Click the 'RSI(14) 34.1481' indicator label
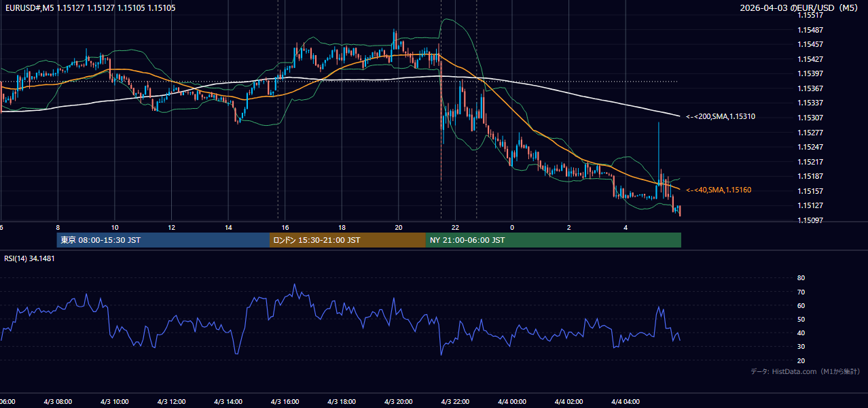 tap(29, 258)
